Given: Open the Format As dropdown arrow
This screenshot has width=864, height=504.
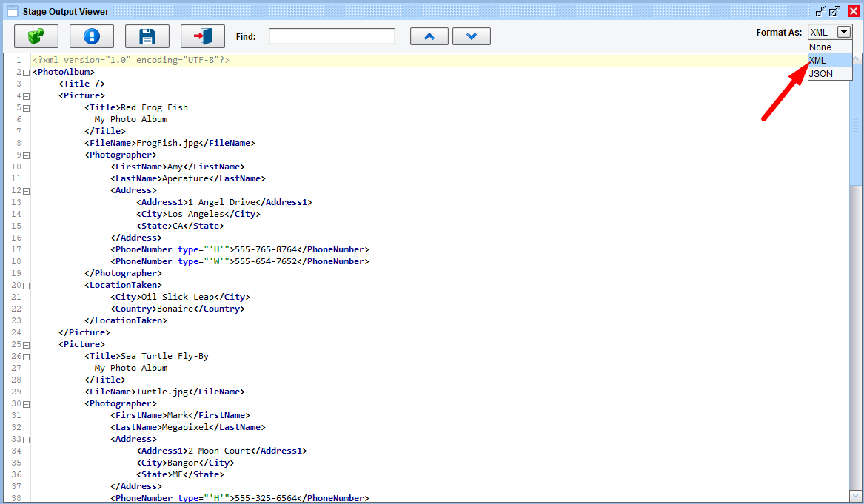Looking at the screenshot, I should [843, 32].
